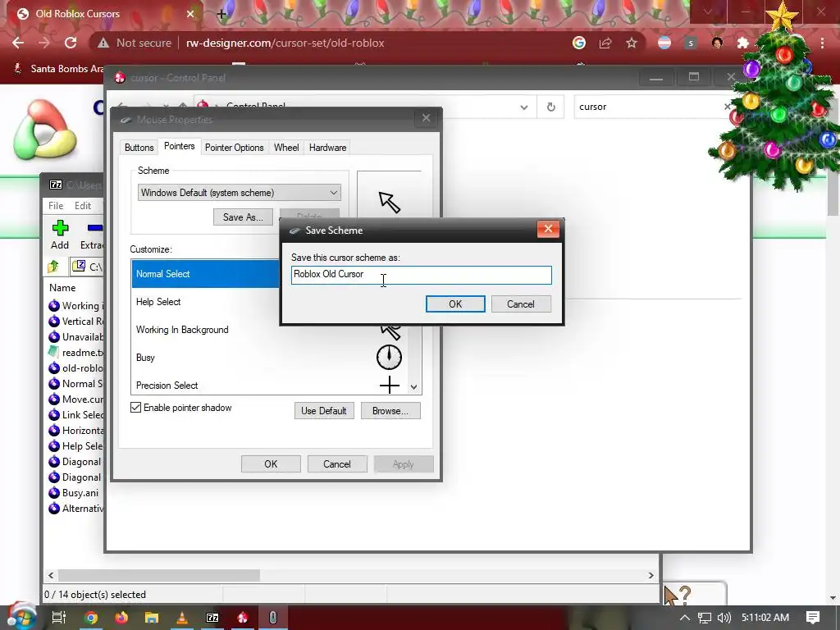Open a new Chrome tab with plus

(221, 14)
